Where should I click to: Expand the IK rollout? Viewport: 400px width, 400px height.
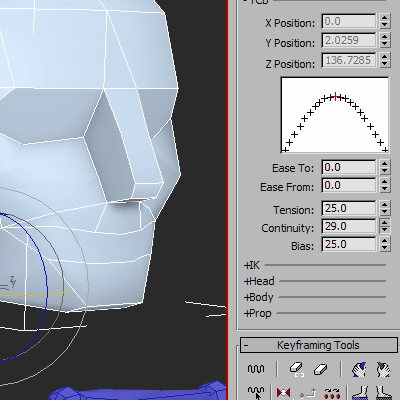coord(252,265)
